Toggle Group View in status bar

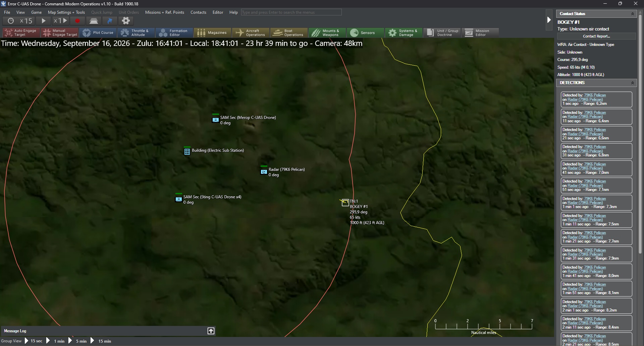[x=11, y=341]
